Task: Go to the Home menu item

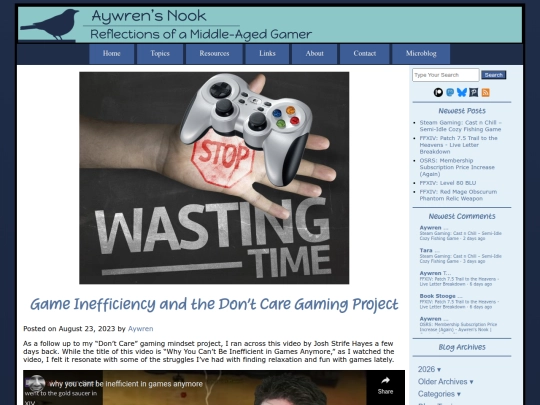Action: point(112,54)
